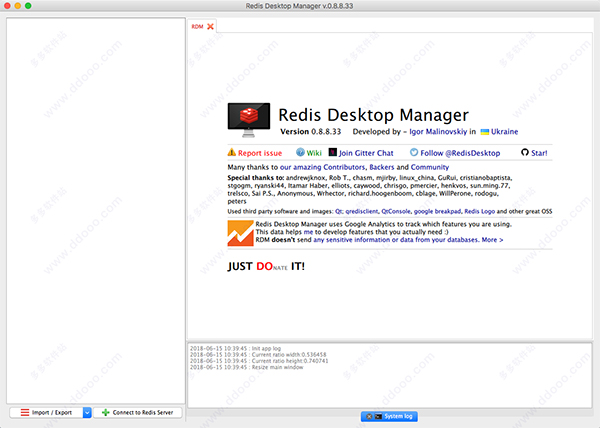Click the Gitter chat icon
600x428 pixels.
tap(333, 152)
